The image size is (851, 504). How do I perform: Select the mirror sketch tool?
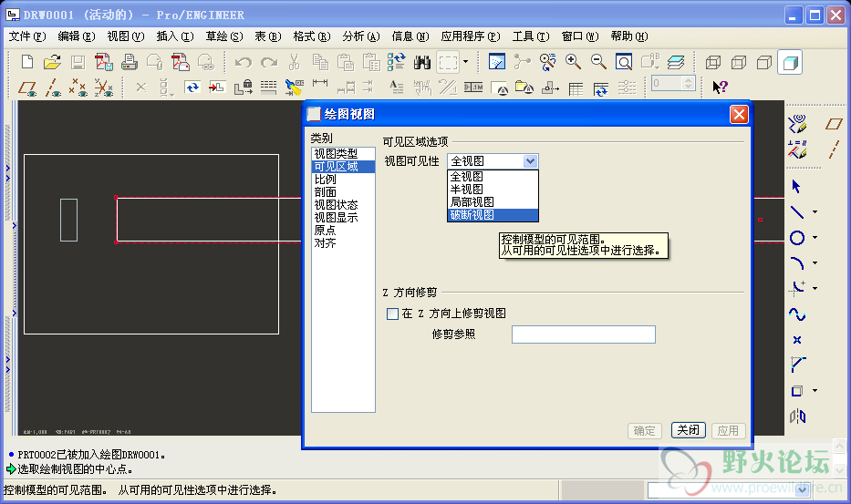coord(797,417)
